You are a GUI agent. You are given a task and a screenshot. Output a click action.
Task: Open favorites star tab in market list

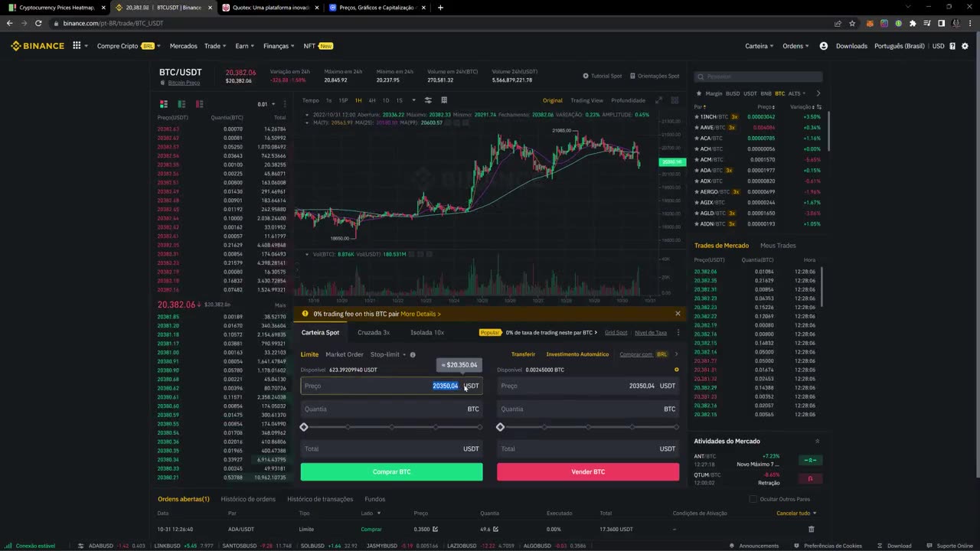(697, 93)
